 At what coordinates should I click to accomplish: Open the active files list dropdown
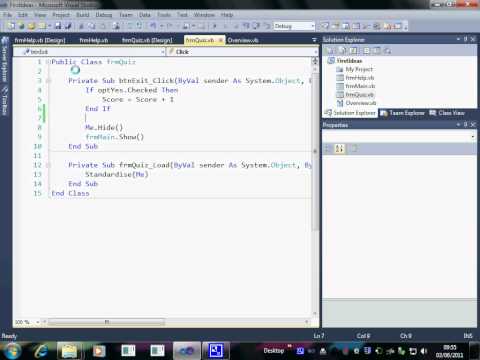click(314, 40)
